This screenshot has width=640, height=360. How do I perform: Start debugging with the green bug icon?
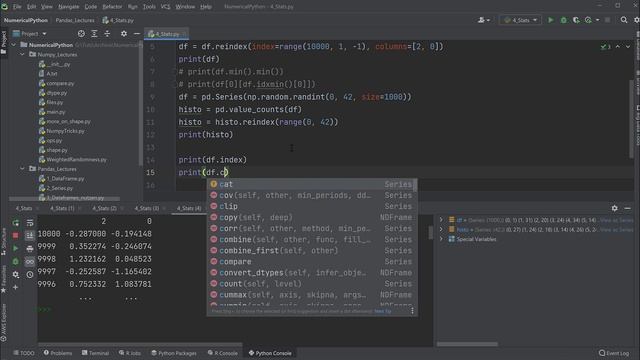tap(564, 20)
